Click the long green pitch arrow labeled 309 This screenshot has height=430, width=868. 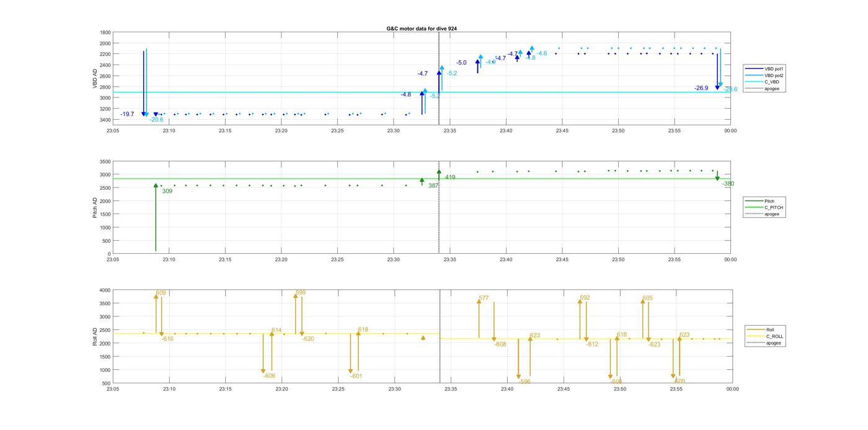pos(156,217)
